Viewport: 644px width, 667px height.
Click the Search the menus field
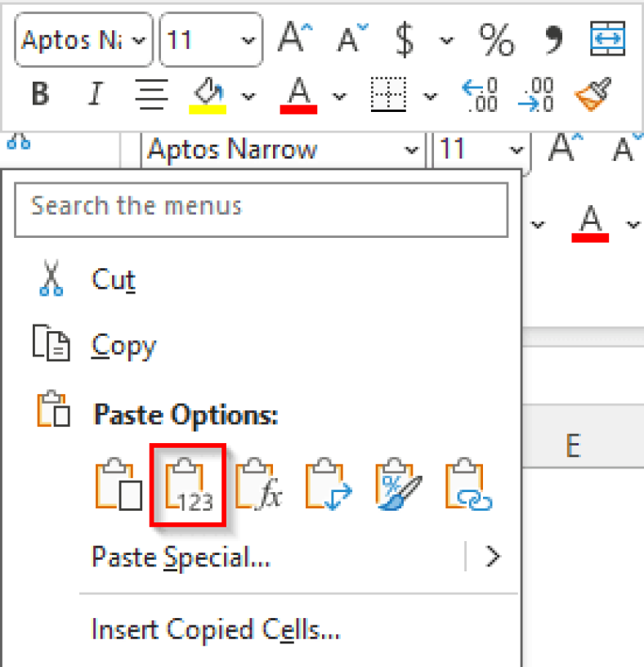tap(262, 205)
